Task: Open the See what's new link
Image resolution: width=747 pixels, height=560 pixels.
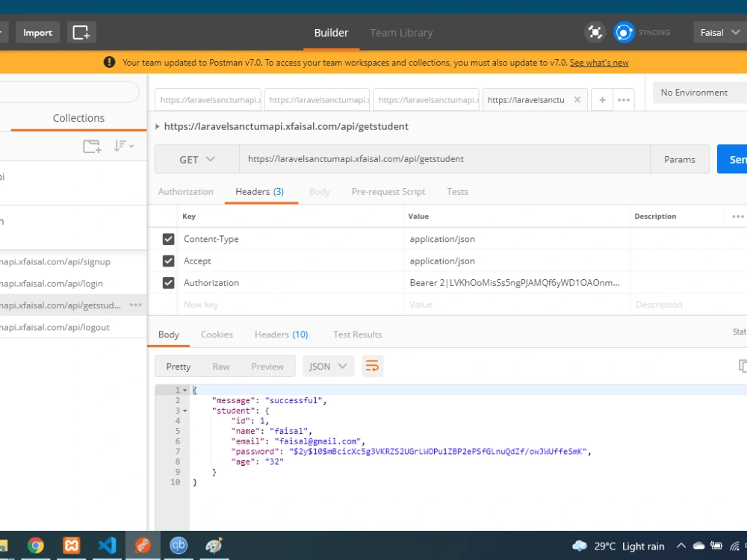Action: 599,63
